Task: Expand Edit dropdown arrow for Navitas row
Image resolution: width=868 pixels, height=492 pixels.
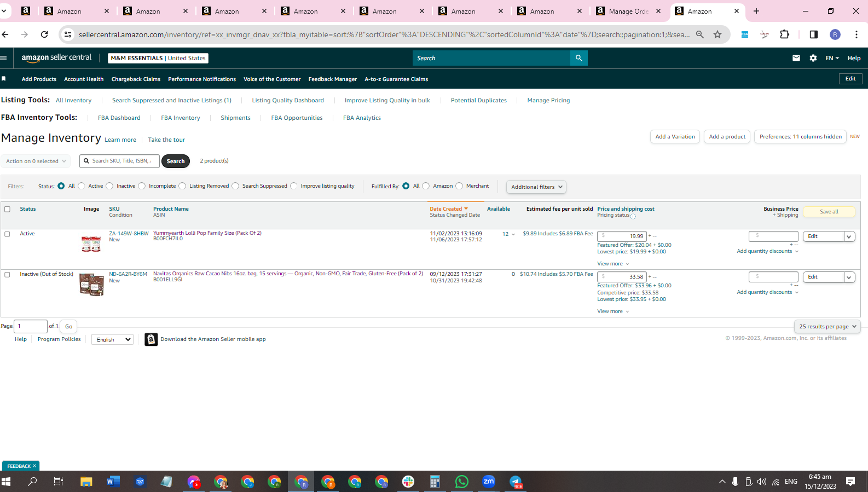Action: [849, 277]
